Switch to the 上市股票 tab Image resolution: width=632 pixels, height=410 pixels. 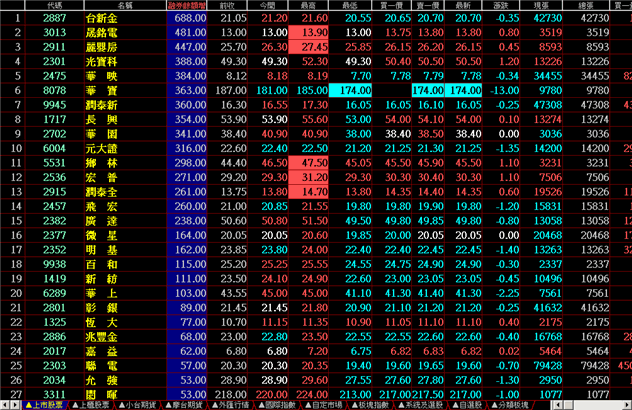pyautogui.click(x=44, y=405)
